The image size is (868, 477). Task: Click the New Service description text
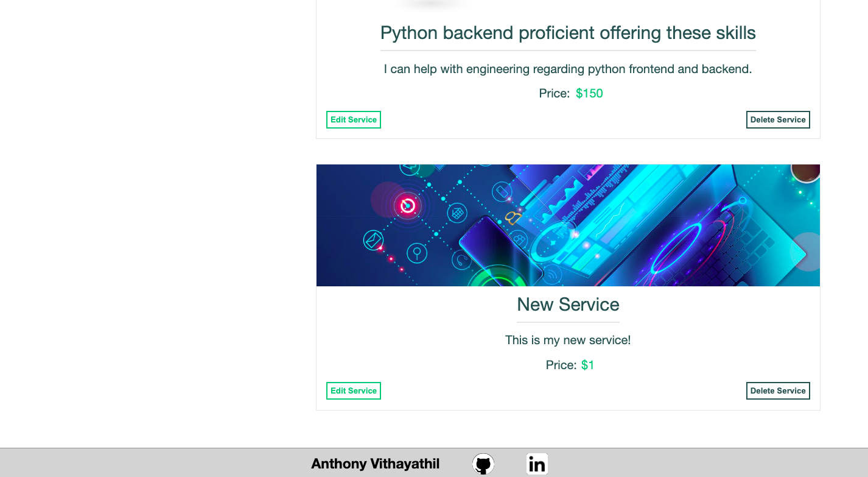pyautogui.click(x=567, y=340)
